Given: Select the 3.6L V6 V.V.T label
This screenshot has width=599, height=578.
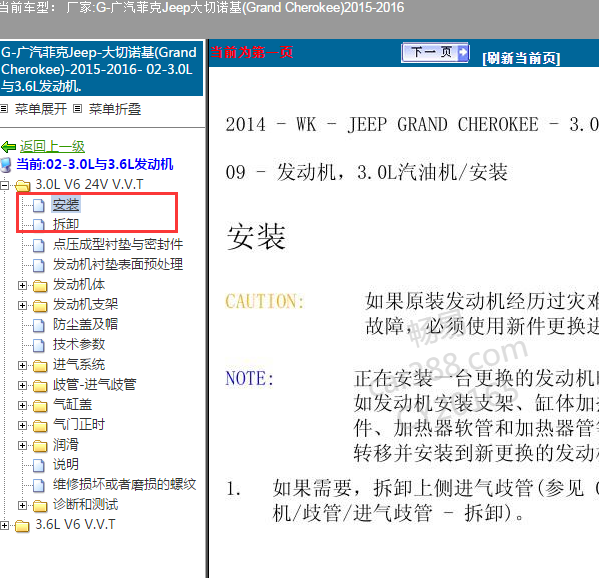Looking at the screenshot, I should (x=75, y=525).
